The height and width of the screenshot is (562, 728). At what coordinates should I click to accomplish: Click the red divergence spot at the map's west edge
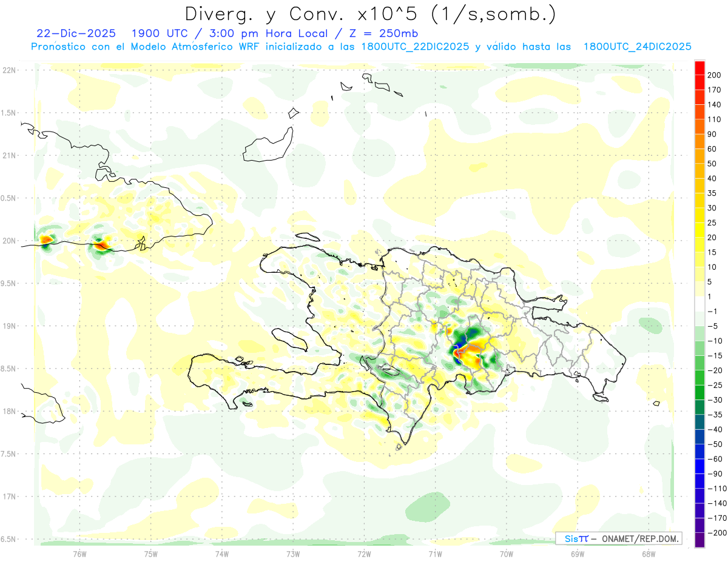click(x=46, y=240)
